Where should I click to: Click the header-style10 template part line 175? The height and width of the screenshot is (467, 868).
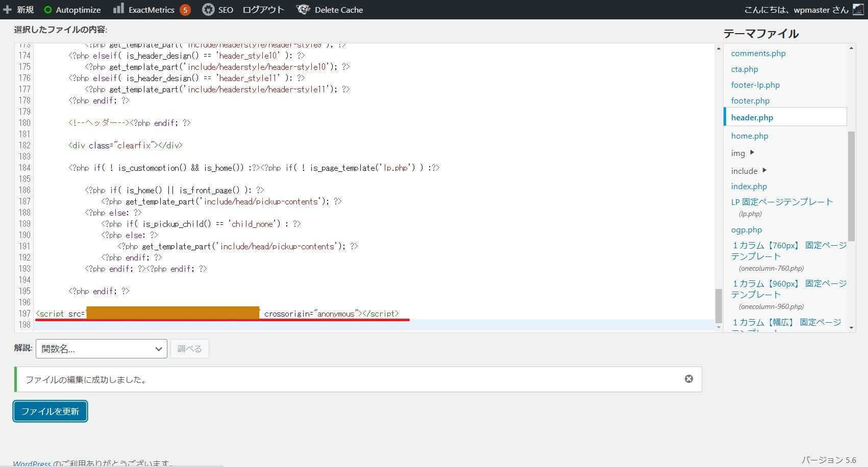click(217, 67)
